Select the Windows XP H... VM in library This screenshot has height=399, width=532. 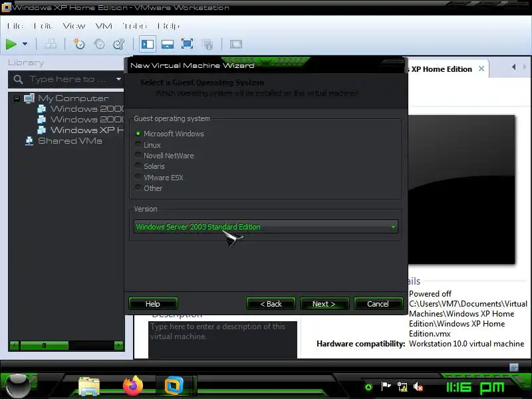point(88,130)
